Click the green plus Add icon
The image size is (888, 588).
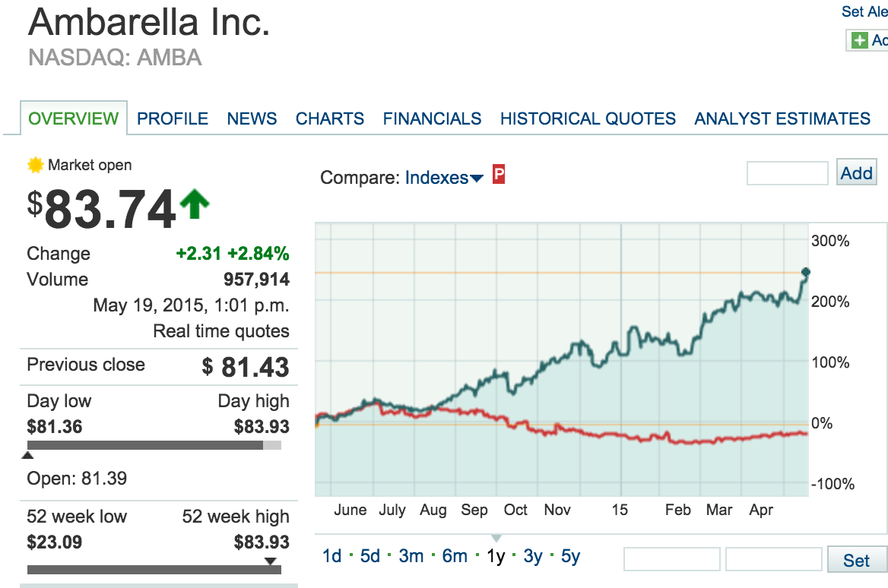pyautogui.click(x=860, y=40)
